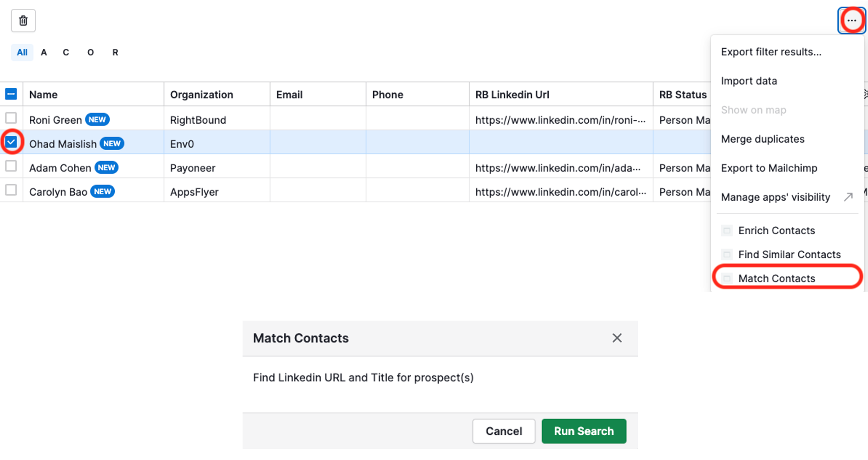Click the Enrich Contacts app icon

pyautogui.click(x=727, y=230)
